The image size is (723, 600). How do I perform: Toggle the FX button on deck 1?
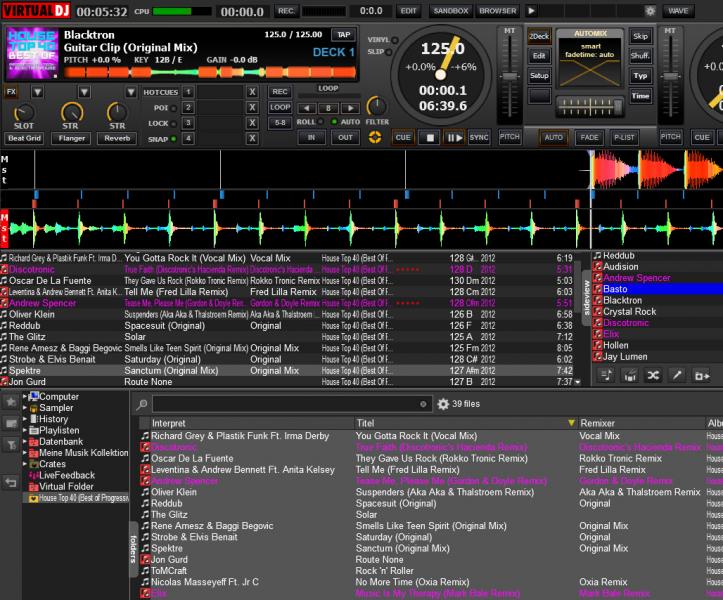click(11, 91)
